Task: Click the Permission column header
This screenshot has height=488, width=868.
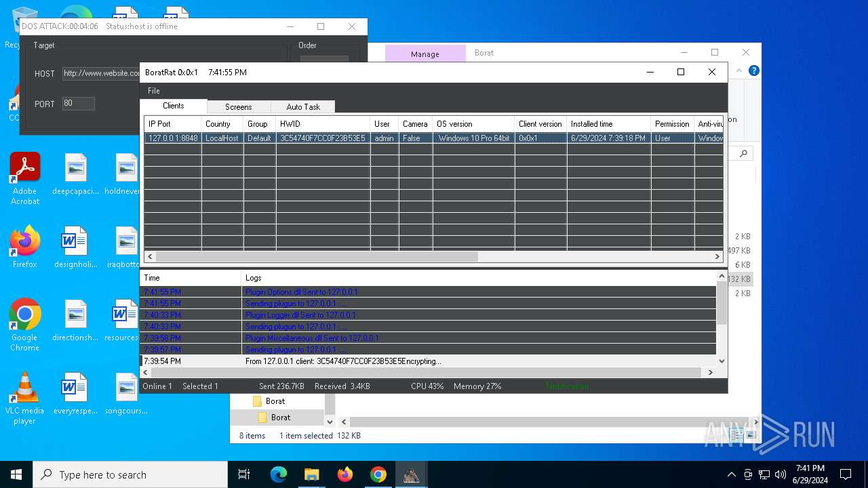Action: (672, 124)
